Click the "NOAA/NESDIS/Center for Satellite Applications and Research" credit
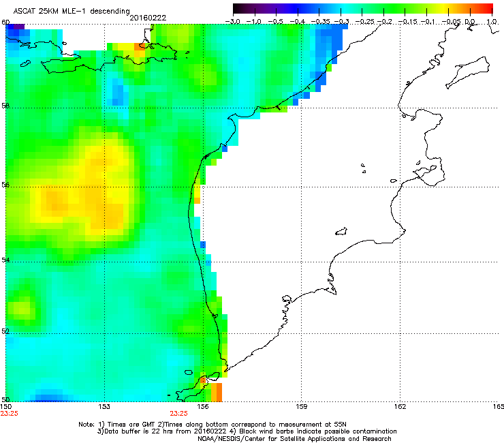Viewport: 504px width, 443px height. tap(294, 439)
